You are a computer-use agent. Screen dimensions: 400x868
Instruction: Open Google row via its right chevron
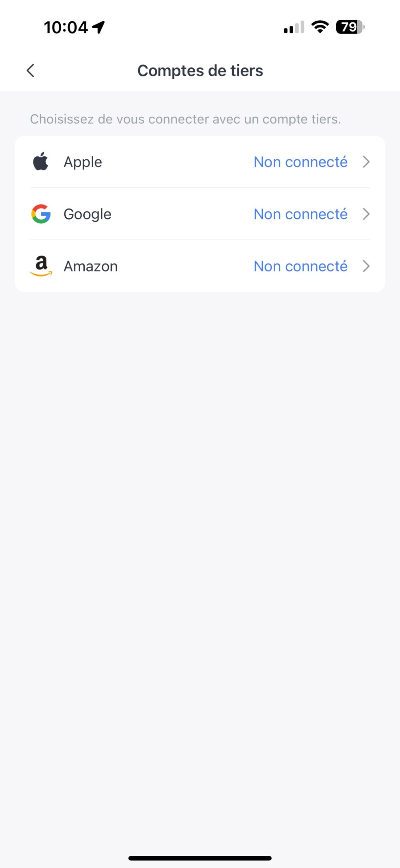click(x=366, y=214)
